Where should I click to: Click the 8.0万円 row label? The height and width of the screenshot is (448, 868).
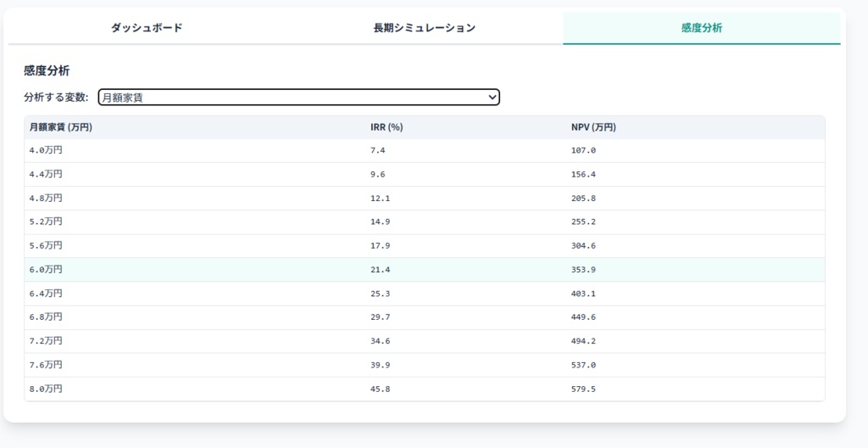[x=46, y=389]
